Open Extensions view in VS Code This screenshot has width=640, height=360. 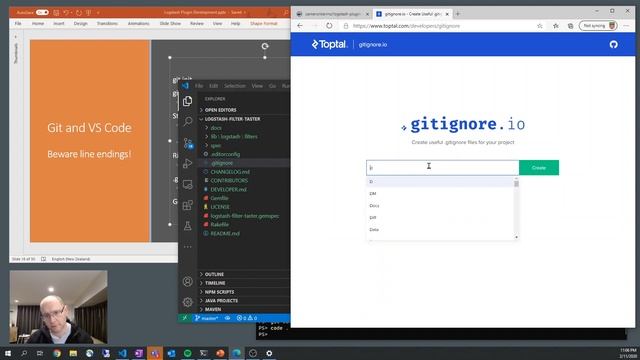click(187, 205)
